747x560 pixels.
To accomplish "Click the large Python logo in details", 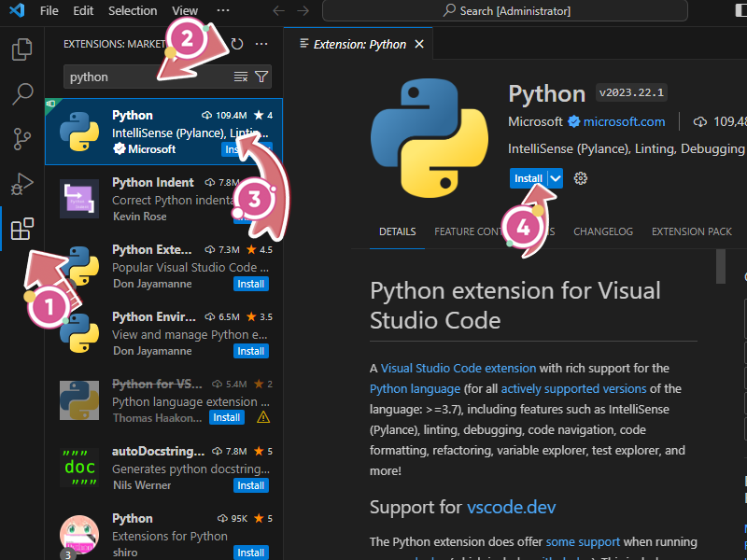I will [x=430, y=138].
